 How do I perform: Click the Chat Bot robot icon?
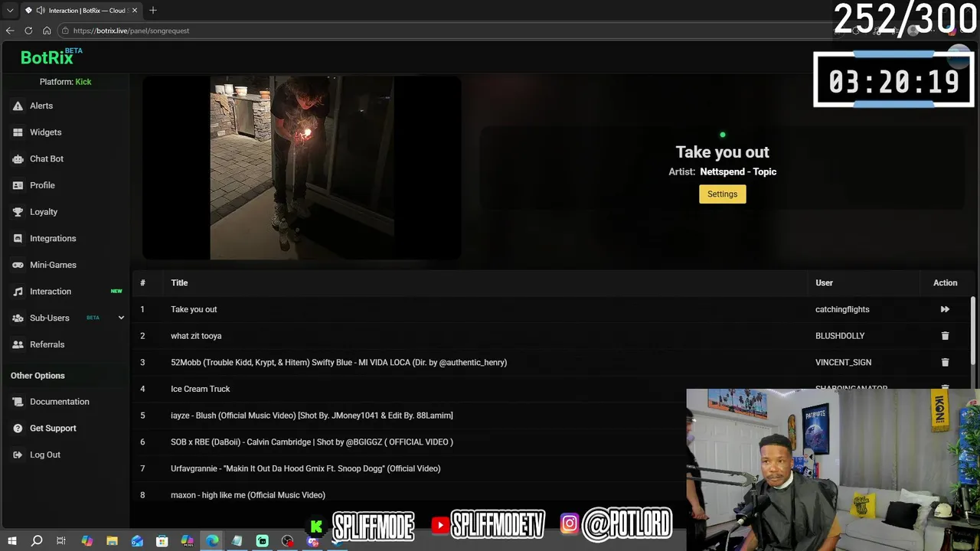tap(18, 159)
